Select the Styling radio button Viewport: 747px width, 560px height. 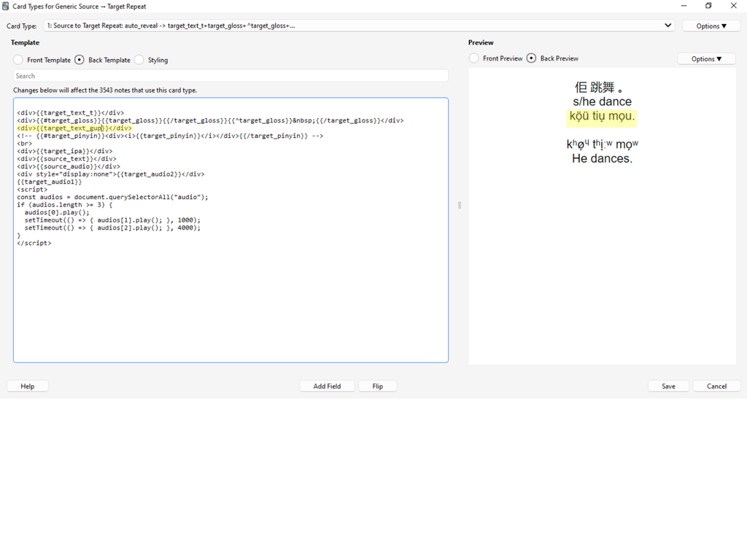coord(139,60)
